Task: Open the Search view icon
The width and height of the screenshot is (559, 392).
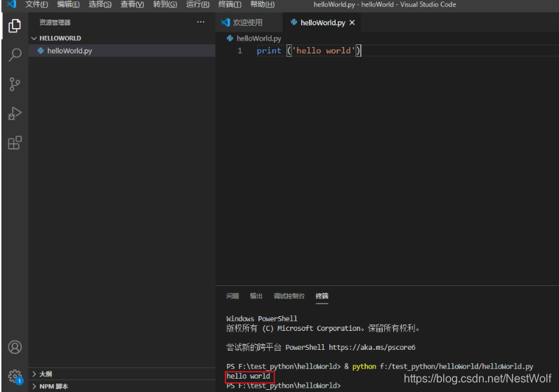Action: [15, 55]
